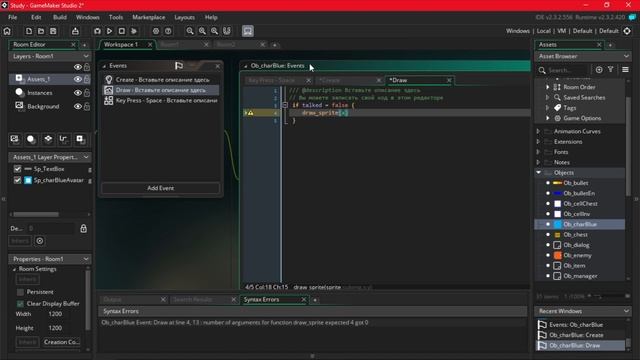Image resolution: width=640 pixels, height=360 pixels.
Task: Lock the Assets_1 layer
Action: pyautogui.click(x=87, y=79)
